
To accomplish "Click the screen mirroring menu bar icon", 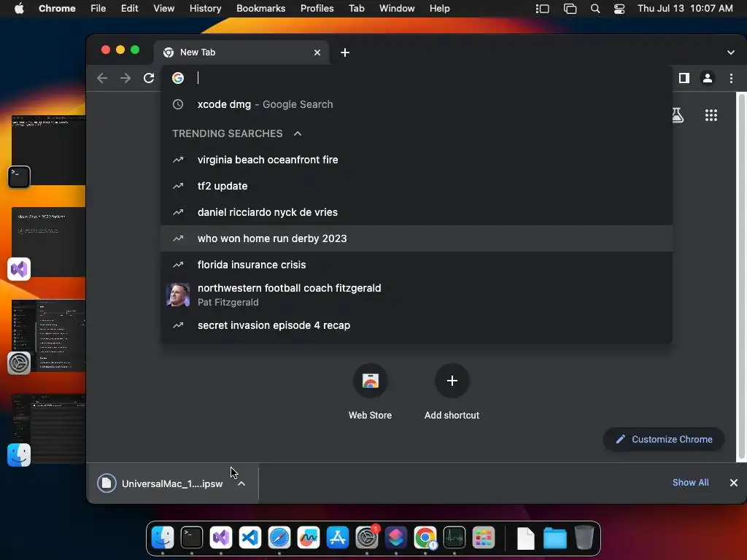I will [570, 9].
